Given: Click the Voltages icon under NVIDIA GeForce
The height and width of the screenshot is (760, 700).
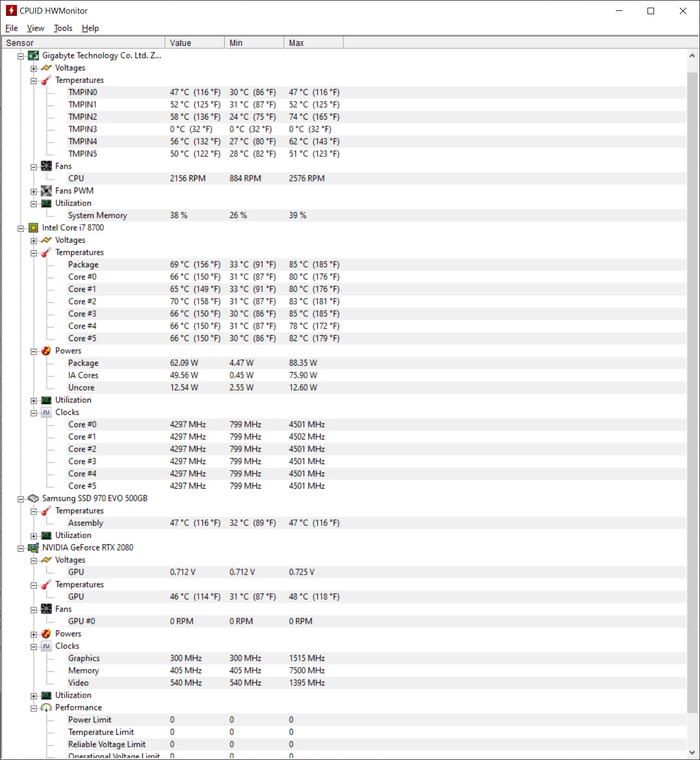Looking at the screenshot, I should click(46, 560).
